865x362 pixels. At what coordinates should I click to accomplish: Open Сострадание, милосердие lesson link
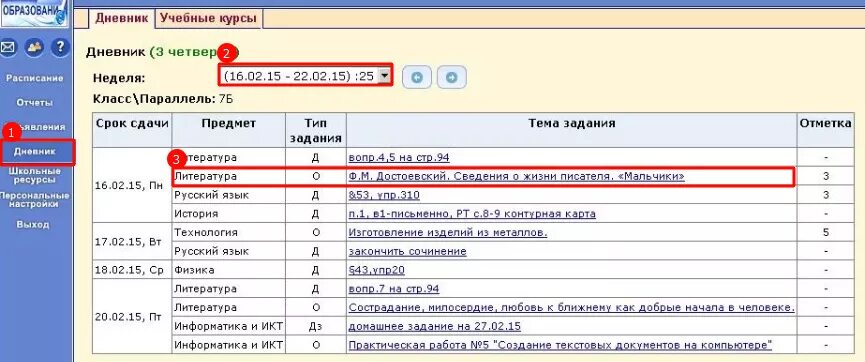pyautogui.click(x=571, y=307)
